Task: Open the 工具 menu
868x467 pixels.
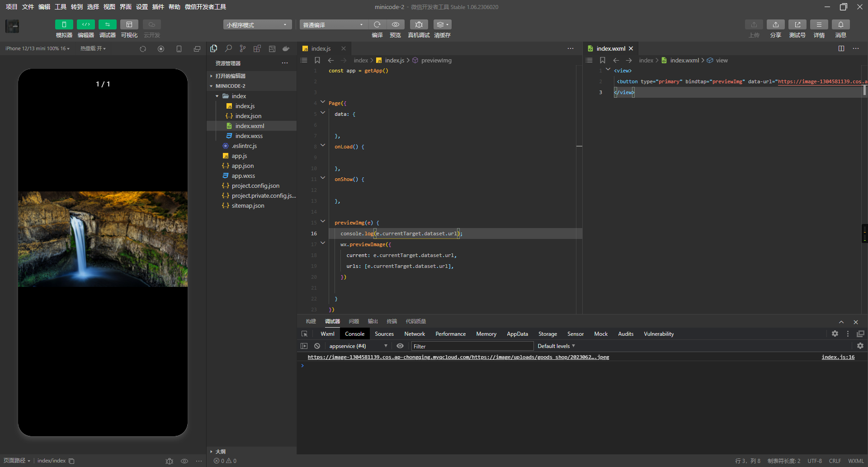Action: click(60, 7)
